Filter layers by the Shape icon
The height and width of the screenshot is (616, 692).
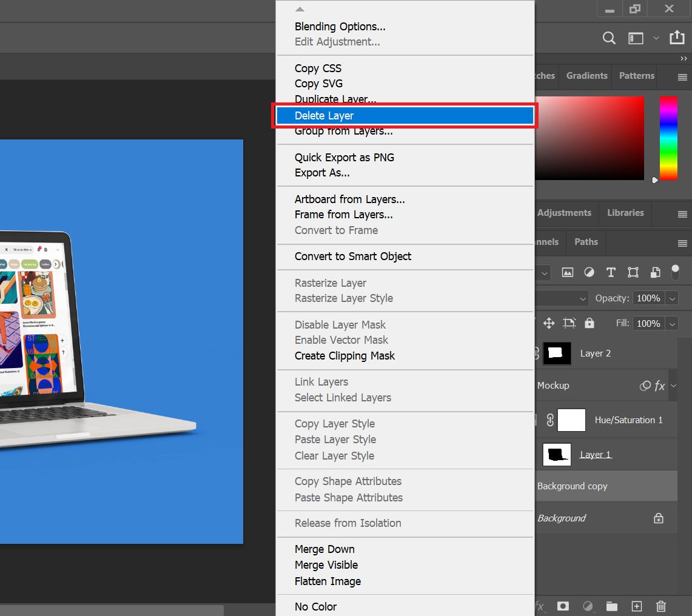point(633,273)
